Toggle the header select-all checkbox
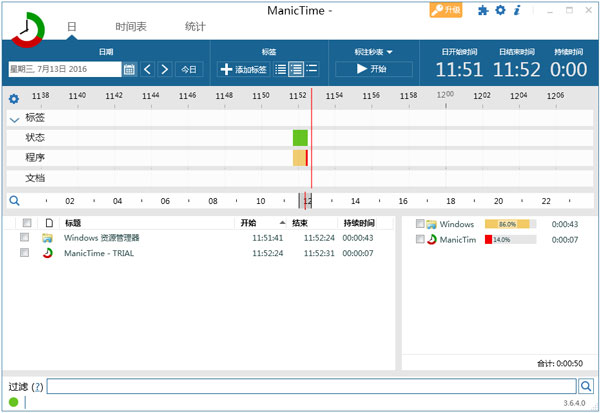 (x=27, y=223)
